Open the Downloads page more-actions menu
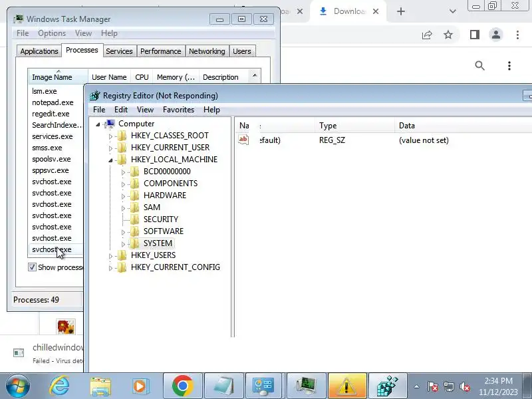This screenshot has width=532, height=399. point(509,65)
